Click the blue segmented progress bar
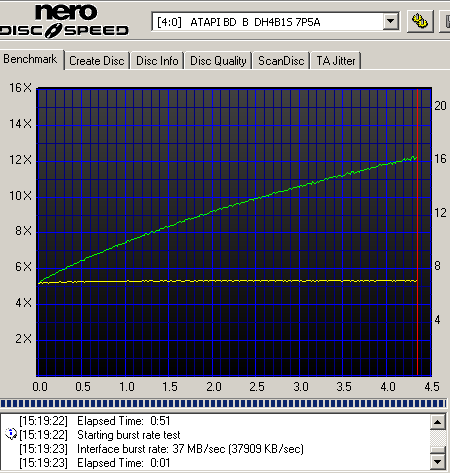The image size is (450, 473). click(x=223, y=404)
